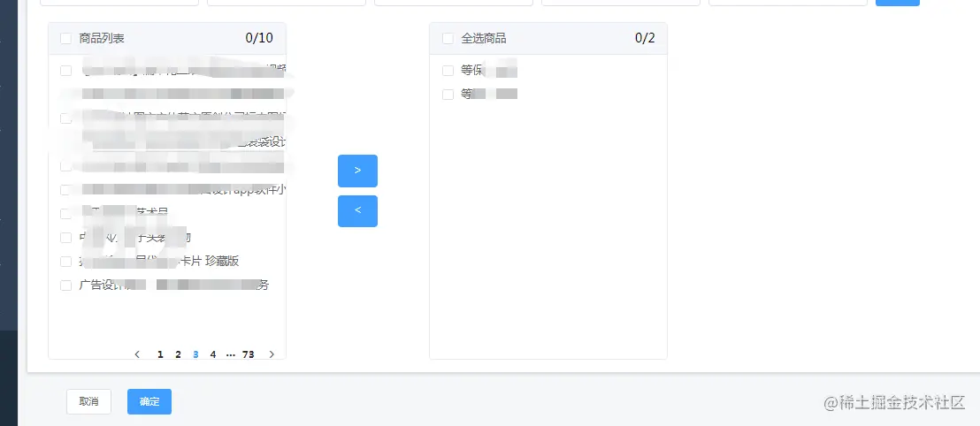Go to next page of 商品列表
The height and width of the screenshot is (426, 980).
tap(272, 354)
